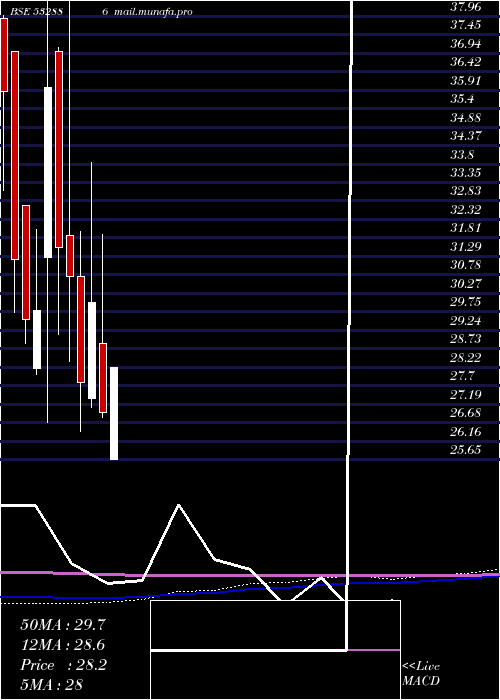This screenshot has height=700, width=500.
Task: Click the Price : 28.2 readout
Action: 63,665
